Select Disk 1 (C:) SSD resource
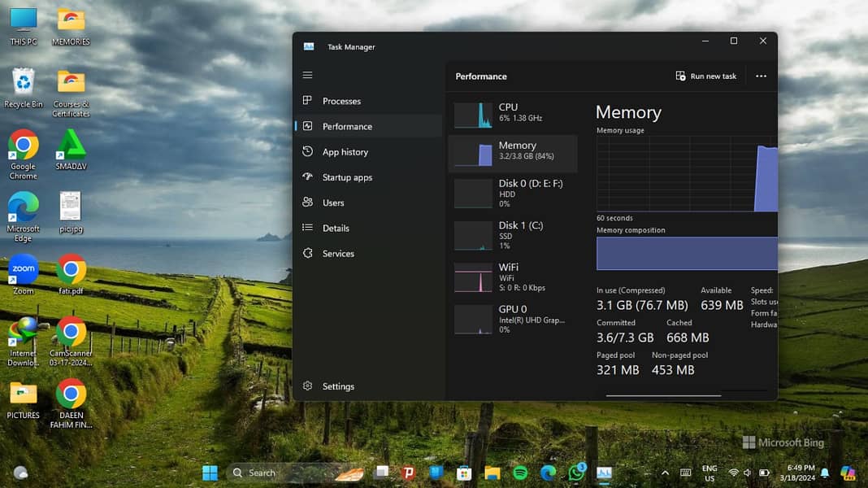Viewport: 868px width, 488px height. coord(512,235)
